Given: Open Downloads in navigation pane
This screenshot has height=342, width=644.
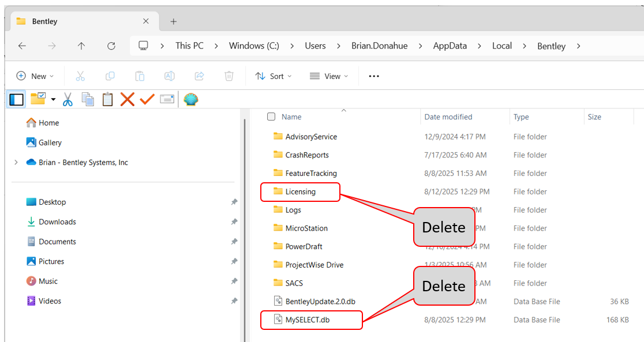Looking at the screenshot, I should coord(51,221).
